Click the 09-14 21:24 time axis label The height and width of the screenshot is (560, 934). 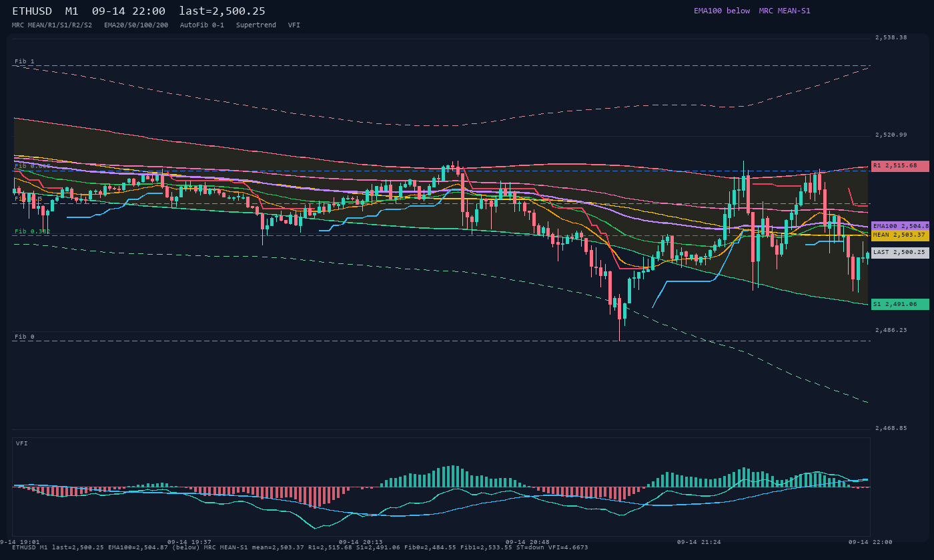(699, 542)
